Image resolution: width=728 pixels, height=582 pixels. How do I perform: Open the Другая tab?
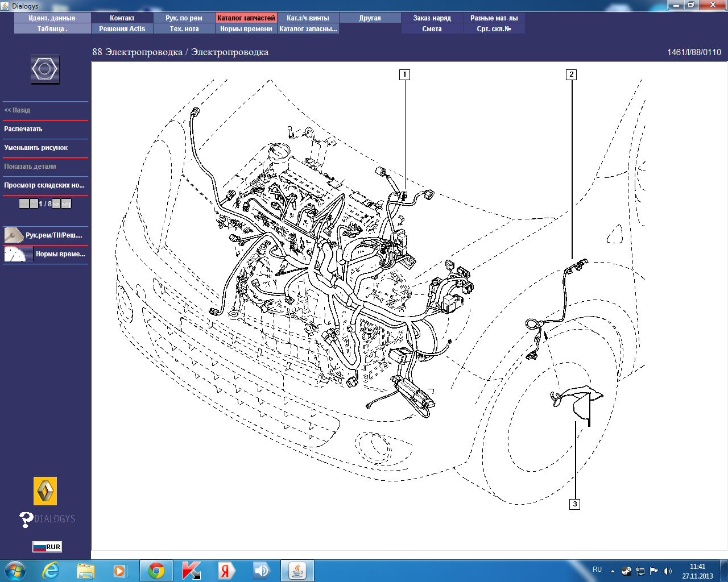click(x=370, y=18)
